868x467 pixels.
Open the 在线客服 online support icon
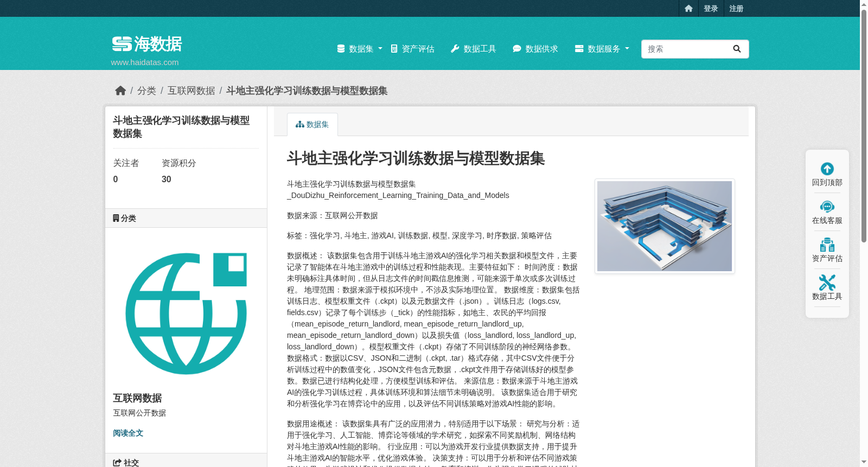click(x=827, y=207)
